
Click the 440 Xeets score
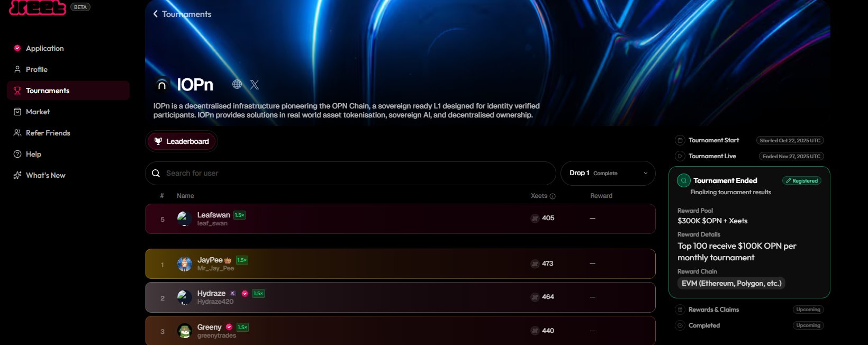pyautogui.click(x=548, y=331)
